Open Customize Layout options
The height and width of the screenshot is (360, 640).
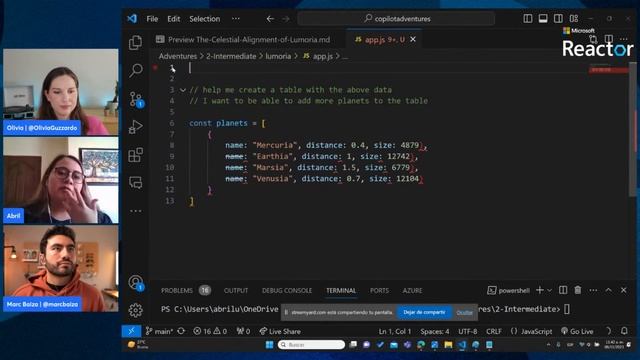coord(574,18)
